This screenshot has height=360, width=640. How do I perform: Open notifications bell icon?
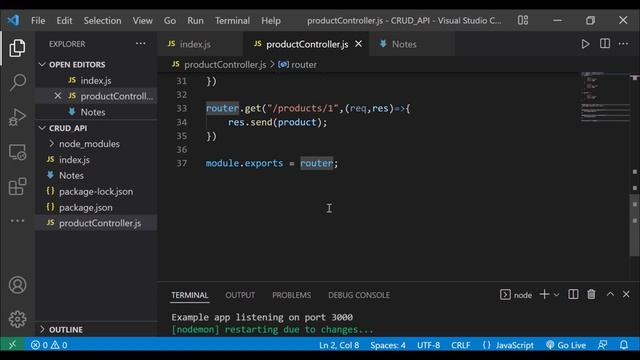pos(624,345)
